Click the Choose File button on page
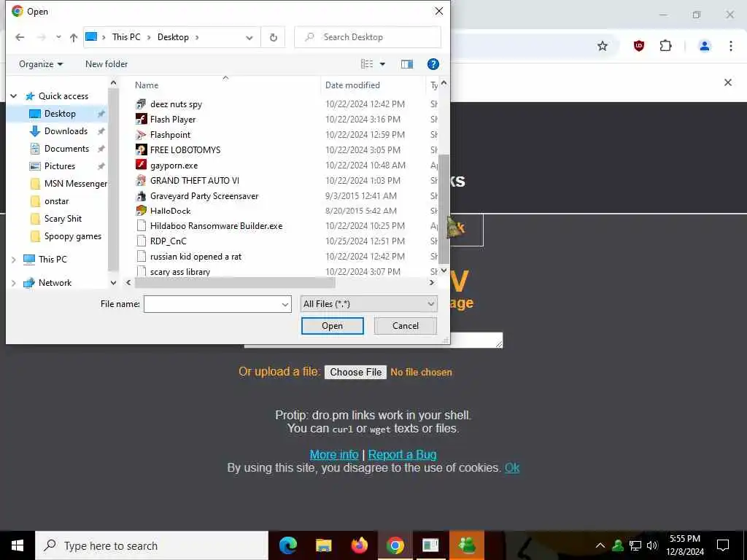747x560 pixels. [355, 372]
